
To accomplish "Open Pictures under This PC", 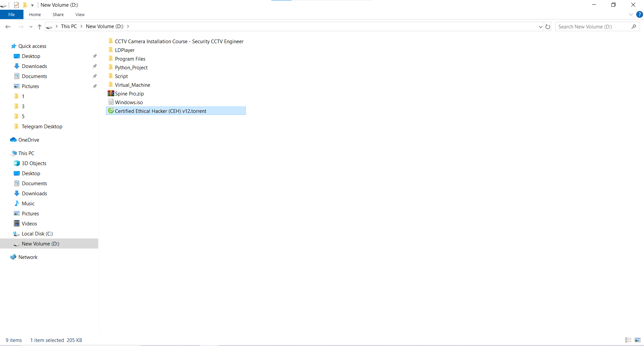I will [x=30, y=213].
